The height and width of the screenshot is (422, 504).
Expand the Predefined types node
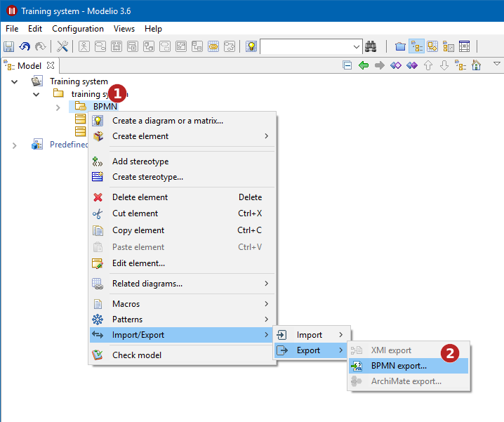[15, 145]
